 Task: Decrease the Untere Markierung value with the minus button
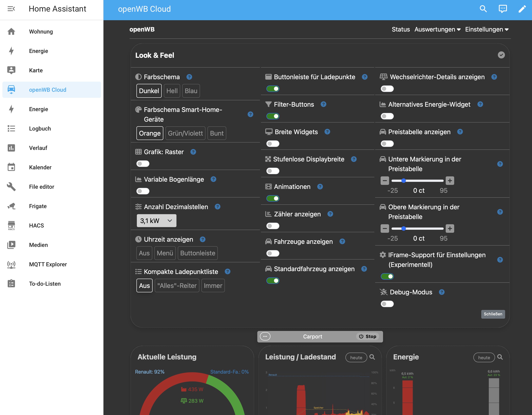click(x=385, y=181)
